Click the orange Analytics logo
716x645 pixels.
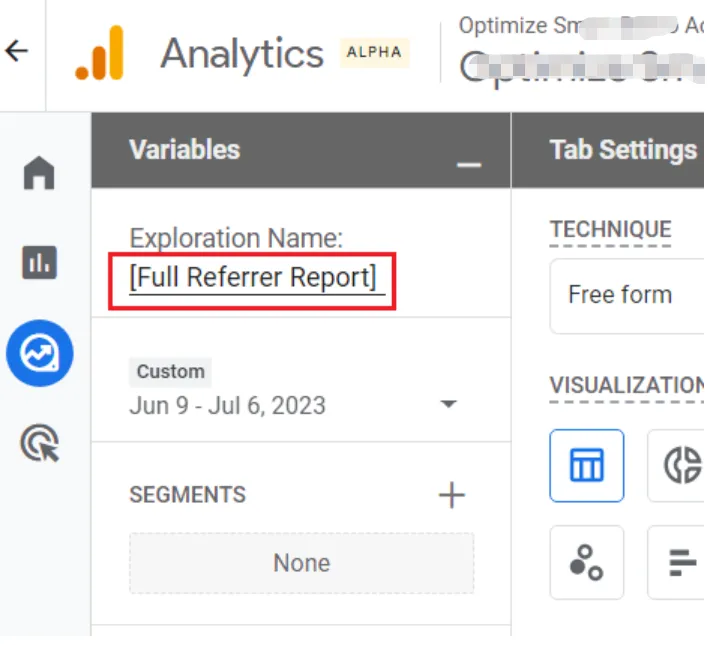click(x=100, y=54)
